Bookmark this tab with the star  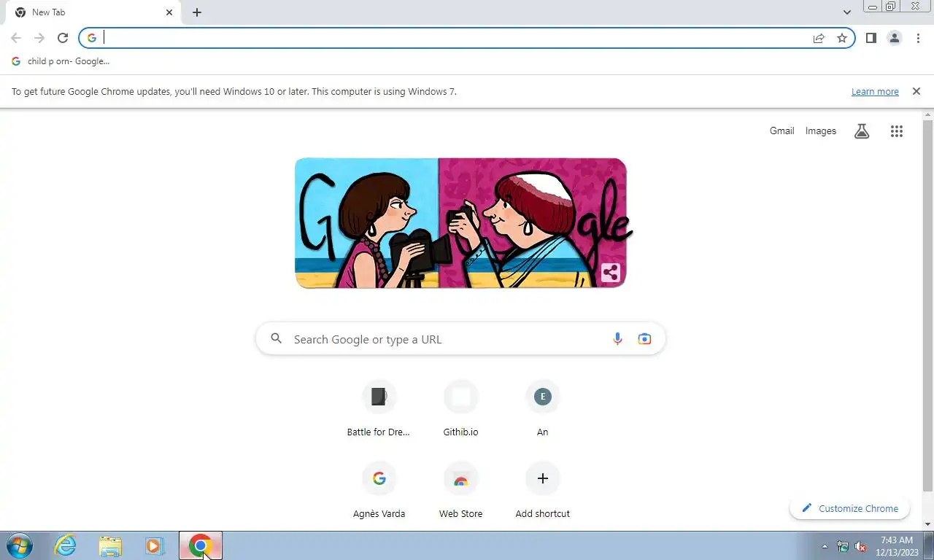click(842, 38)
